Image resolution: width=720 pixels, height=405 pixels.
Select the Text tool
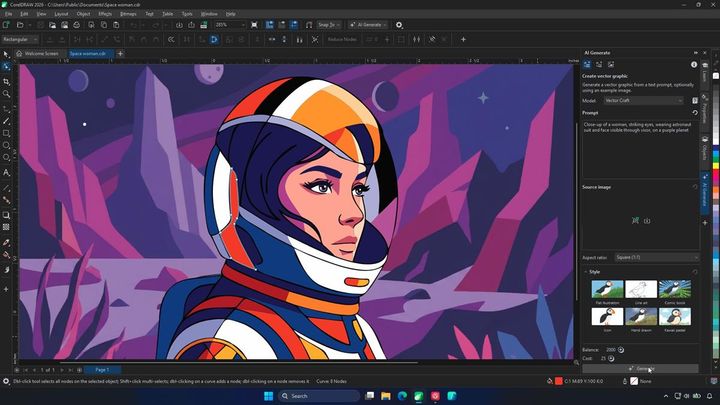coord(6,173)
